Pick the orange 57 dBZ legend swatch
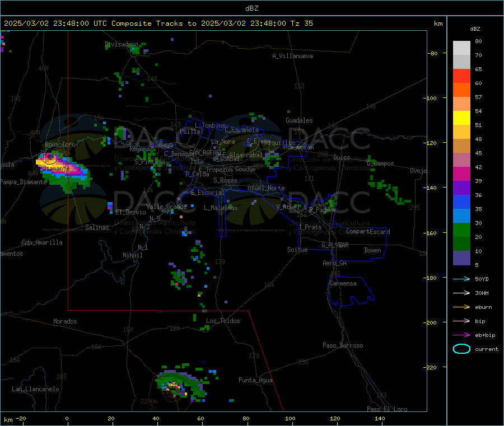504x426 pixels. pyautogui.click(x=461, y=90)
